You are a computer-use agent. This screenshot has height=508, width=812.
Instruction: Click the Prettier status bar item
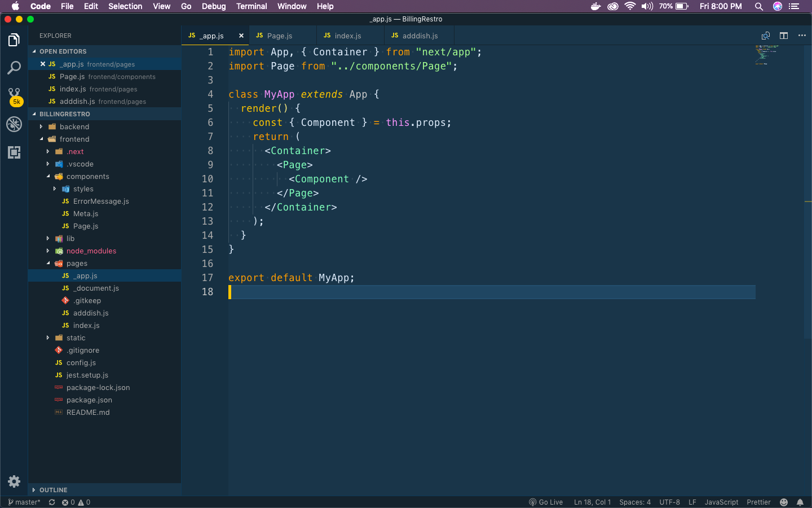pyautogui.click(x=758, y=502)
